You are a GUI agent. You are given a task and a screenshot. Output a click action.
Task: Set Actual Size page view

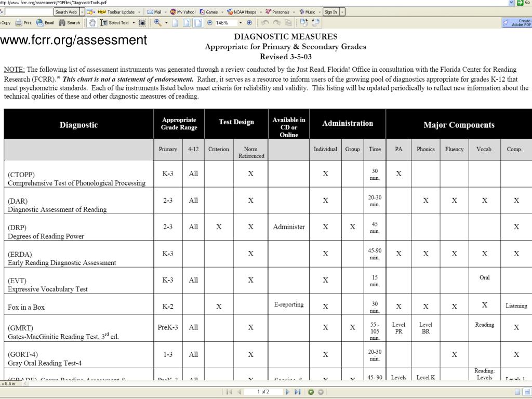[x=175, y=23]
